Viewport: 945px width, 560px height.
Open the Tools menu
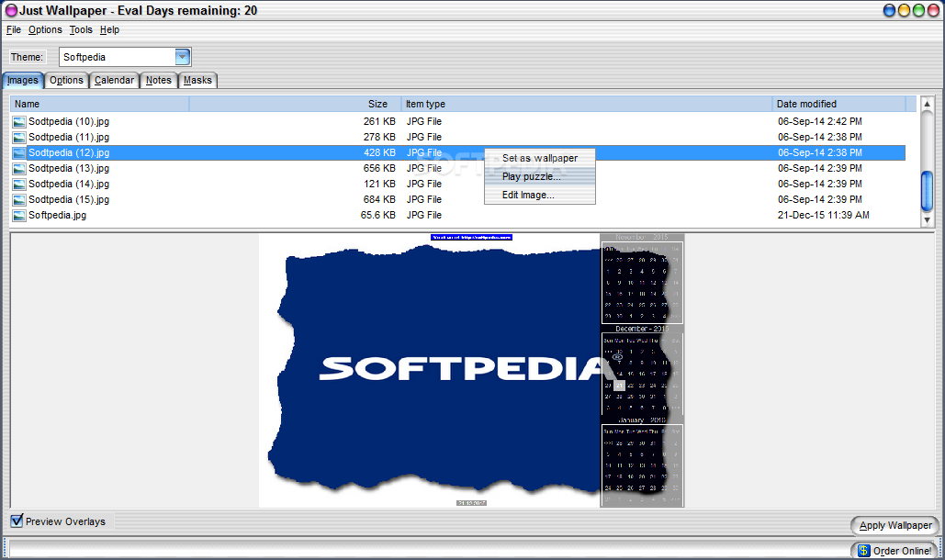coord(81,29)
